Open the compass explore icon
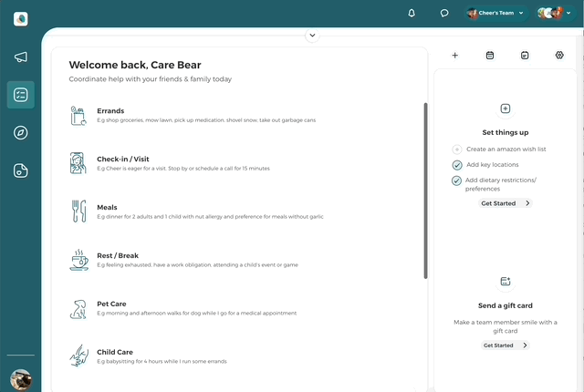Viewport: 584px width, 392px height. (20, 133)
